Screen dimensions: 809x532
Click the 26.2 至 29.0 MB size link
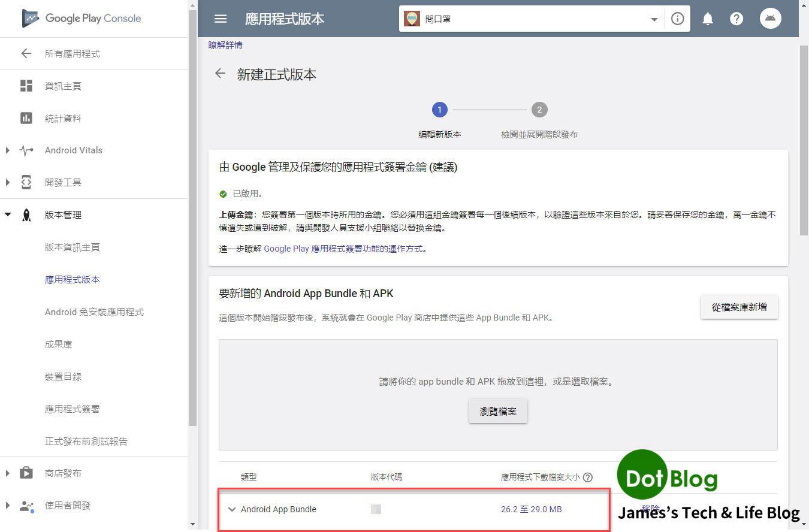coord(531,509)
